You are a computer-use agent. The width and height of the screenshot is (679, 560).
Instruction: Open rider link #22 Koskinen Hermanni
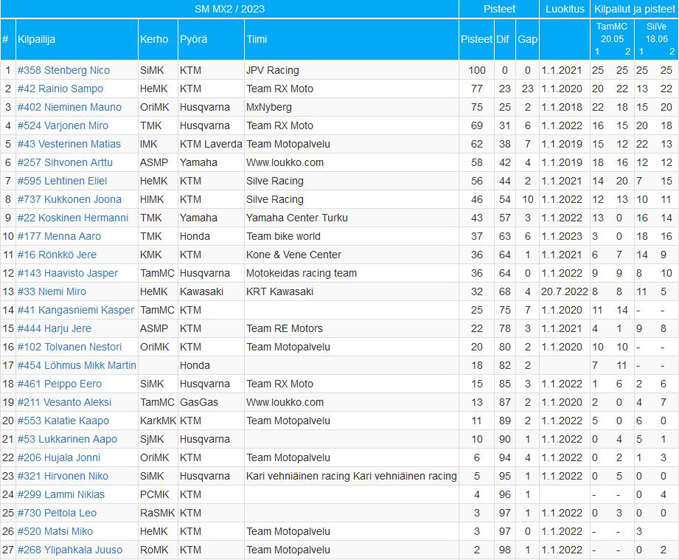pos(73,218)
